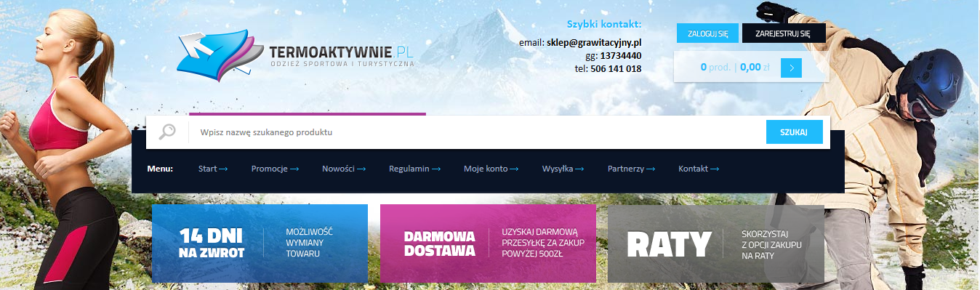Image resolution: width=980 pixels, height=290 pixels.
Task: Click the ZAREJESTRUJ SIĘ register button
Action: click(784, 33)
